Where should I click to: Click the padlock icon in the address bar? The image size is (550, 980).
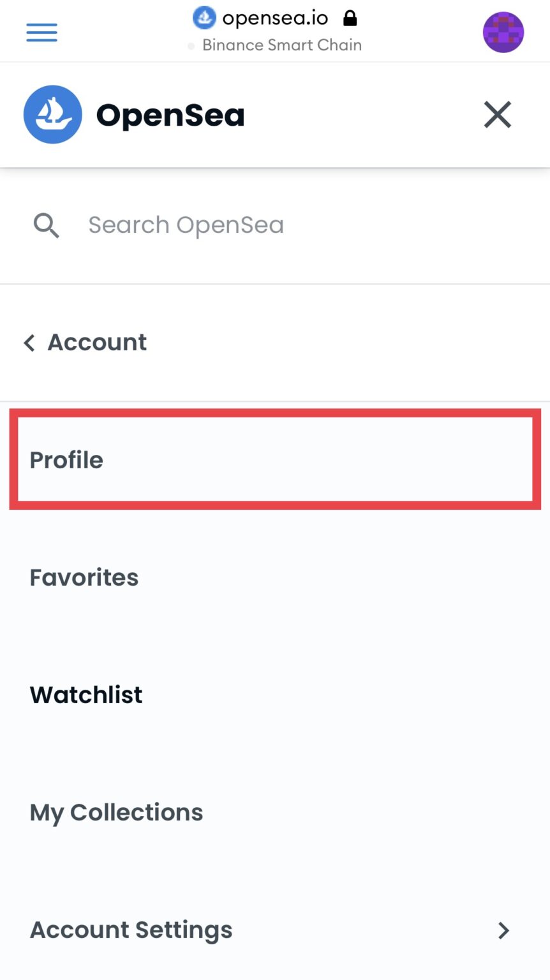[x=350, y=18]
